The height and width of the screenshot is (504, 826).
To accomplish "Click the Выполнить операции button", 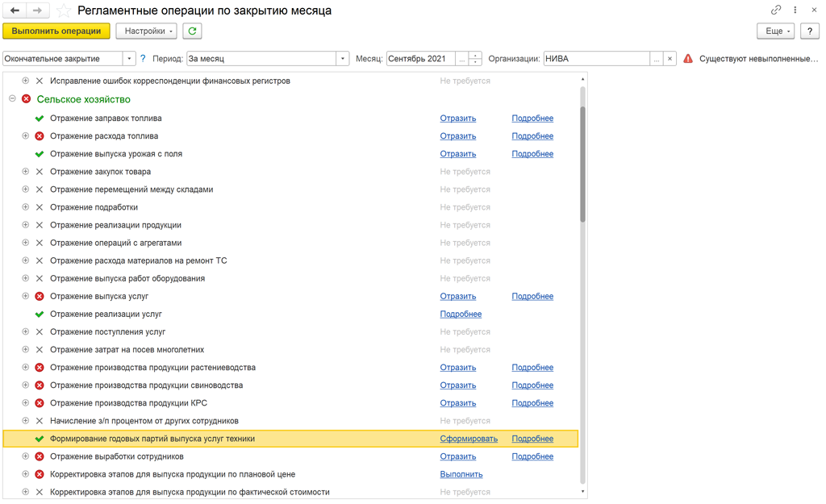I will [56, 31].
